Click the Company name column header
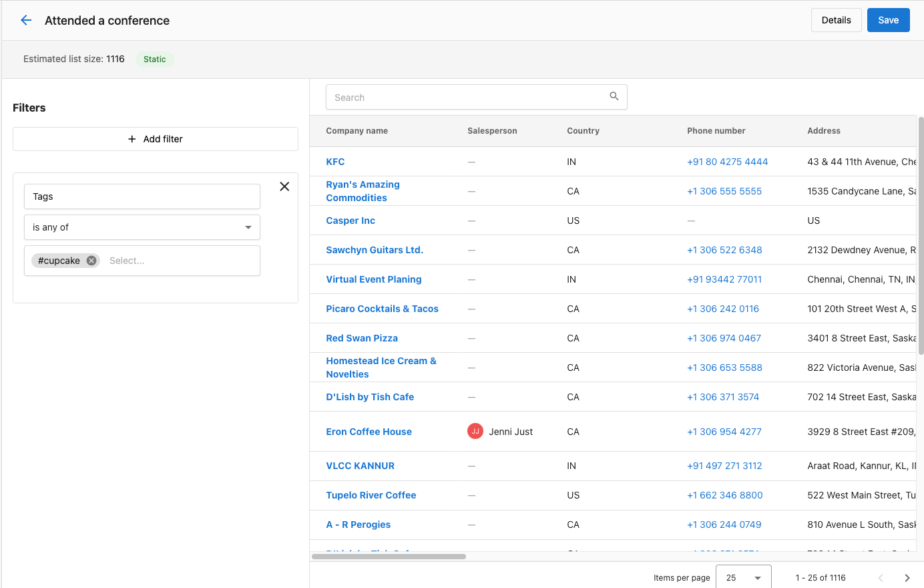Image resolution: width=924 pixels, height=588 pixels. (357, 130)
